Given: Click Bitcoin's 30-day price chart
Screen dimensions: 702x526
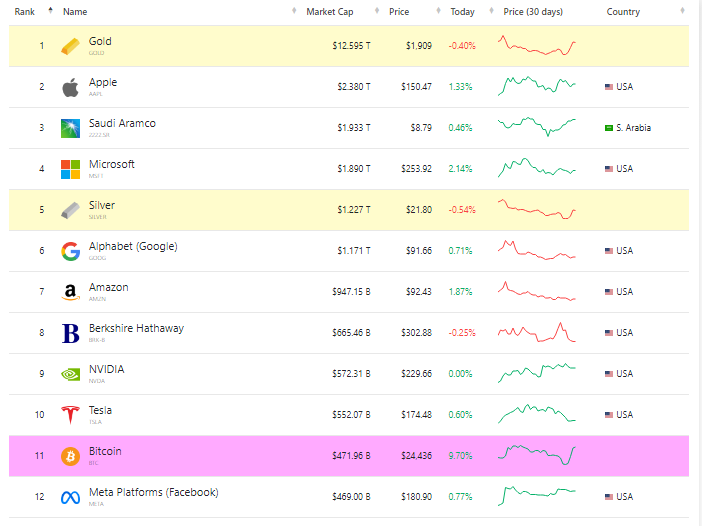Looking at the screenshot, I should (537, 455).
